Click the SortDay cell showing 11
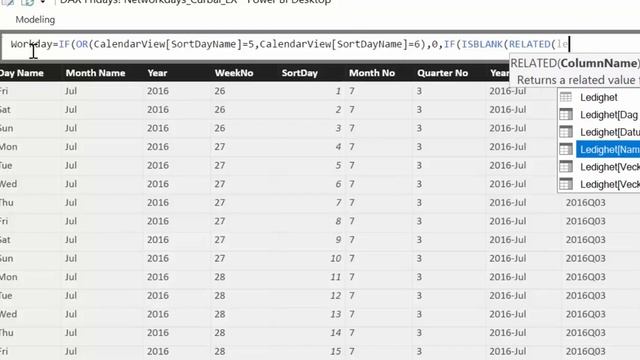This screenshot has height=360, width=640. pyautogui.click(x=336, y=277)
